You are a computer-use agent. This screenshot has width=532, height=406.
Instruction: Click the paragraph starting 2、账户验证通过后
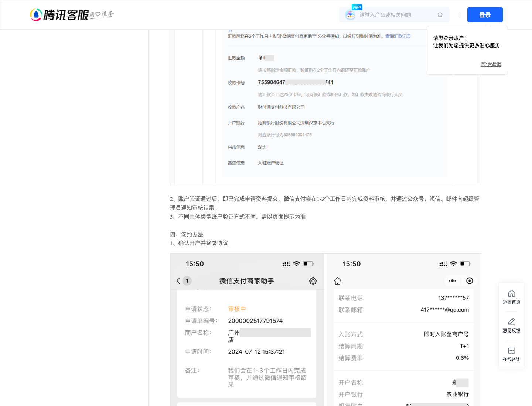(x=325, y=203)
